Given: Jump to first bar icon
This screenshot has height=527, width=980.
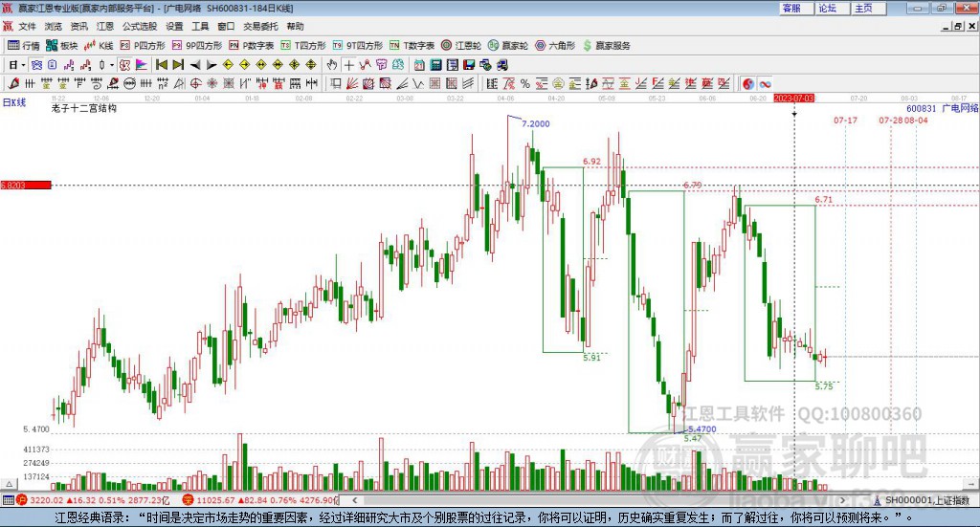Looking at the screenshot, I should click(x=161, y=65).
